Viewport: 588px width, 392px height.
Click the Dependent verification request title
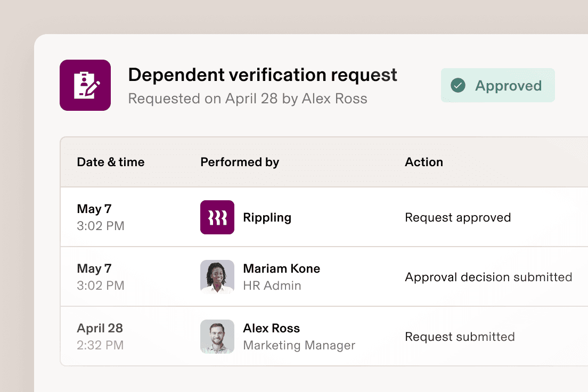click(x=263, y=75)
